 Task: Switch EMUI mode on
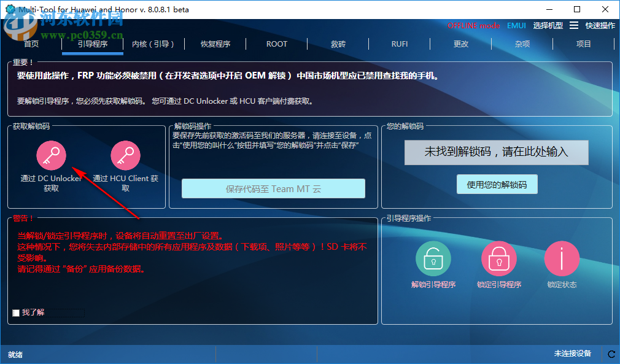click(516, 26)
